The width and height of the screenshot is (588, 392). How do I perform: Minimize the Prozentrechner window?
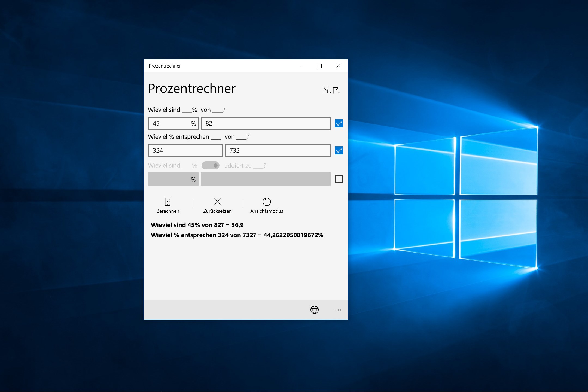(x=301, y=66)
